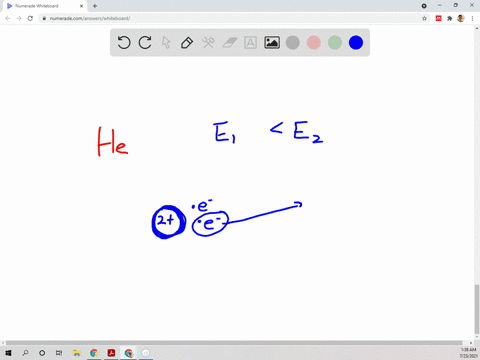Activate the text box tool
This screenshot has height=360, width=480.
(251, 43)
